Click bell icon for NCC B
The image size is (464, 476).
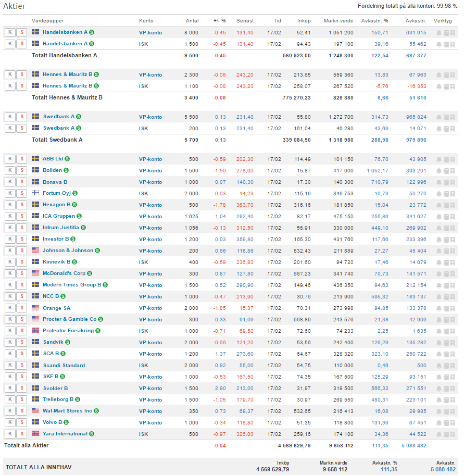439,297
